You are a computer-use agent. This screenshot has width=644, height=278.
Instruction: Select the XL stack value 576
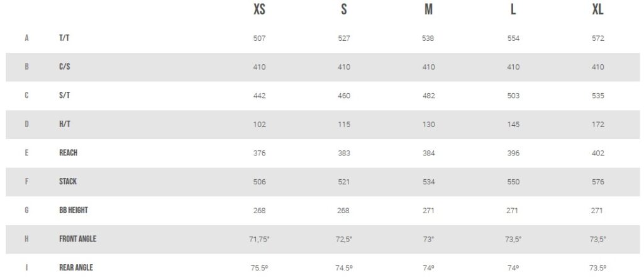tap(597, 182)
